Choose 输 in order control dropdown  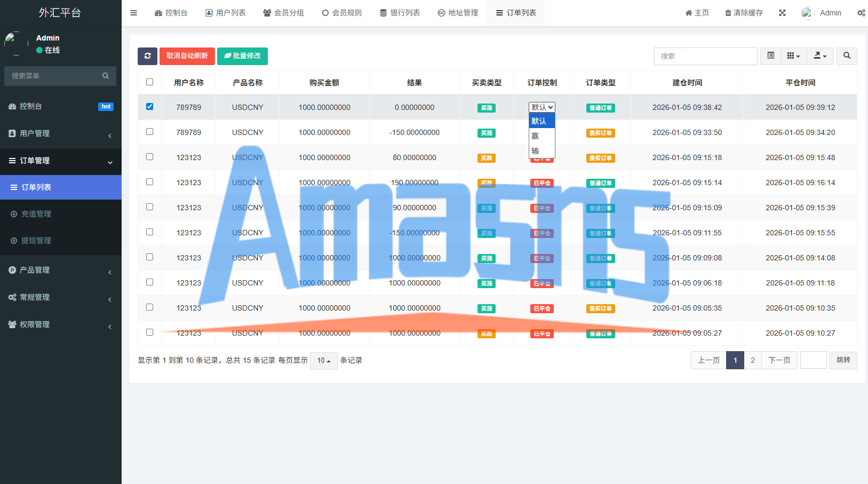(541, 151)
